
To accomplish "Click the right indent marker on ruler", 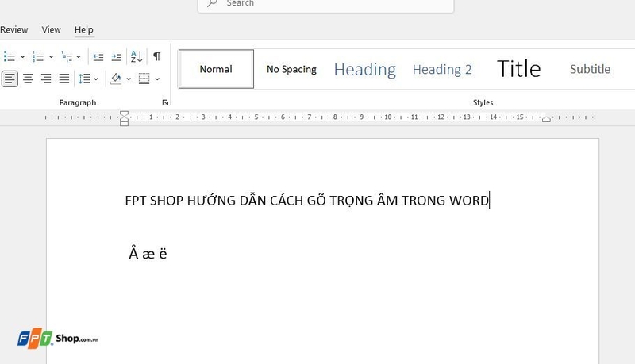I will tap(546, 119).
